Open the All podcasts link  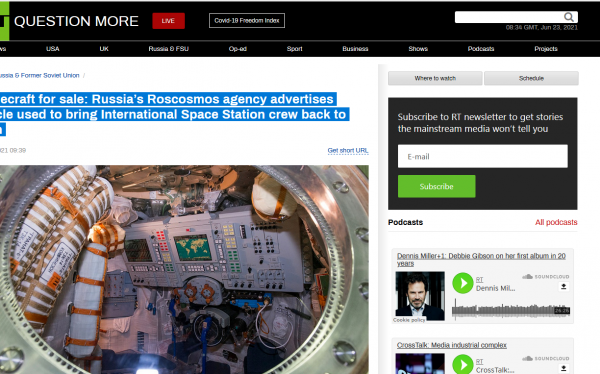pos(556,222)
